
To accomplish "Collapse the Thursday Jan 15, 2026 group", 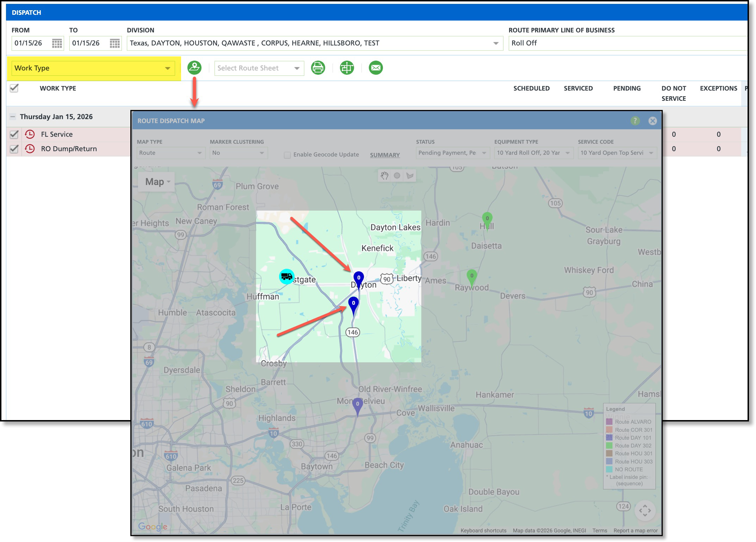I will pos(13,117).
